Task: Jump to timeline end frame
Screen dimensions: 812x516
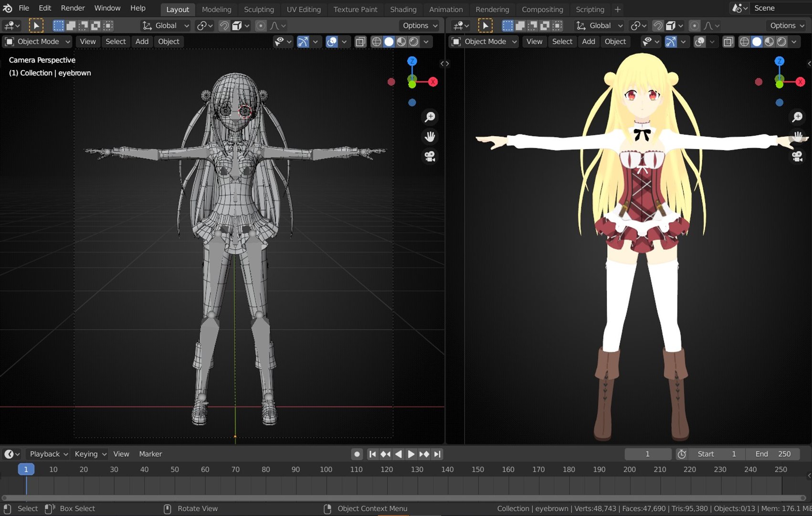Action: pos(437,454)
